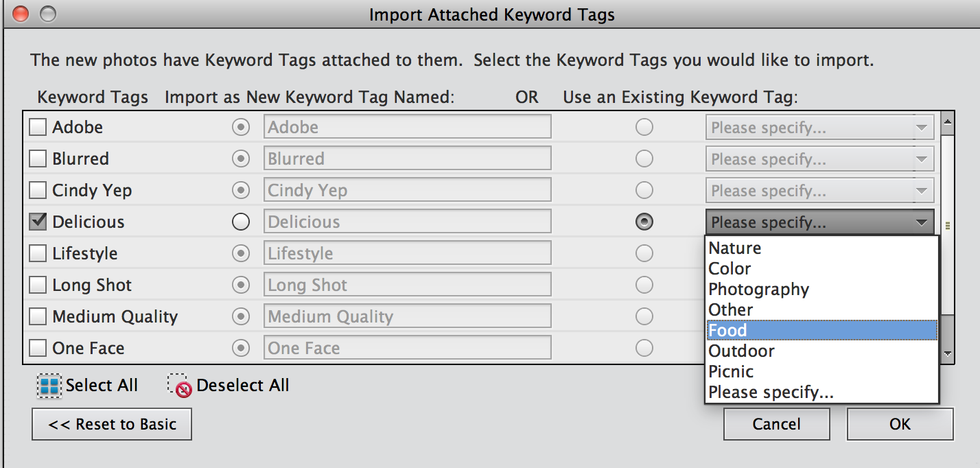Select new tag radio for Delicious
Image resolution: width=980 pixels, height=468 pixels.
point(241,222)
